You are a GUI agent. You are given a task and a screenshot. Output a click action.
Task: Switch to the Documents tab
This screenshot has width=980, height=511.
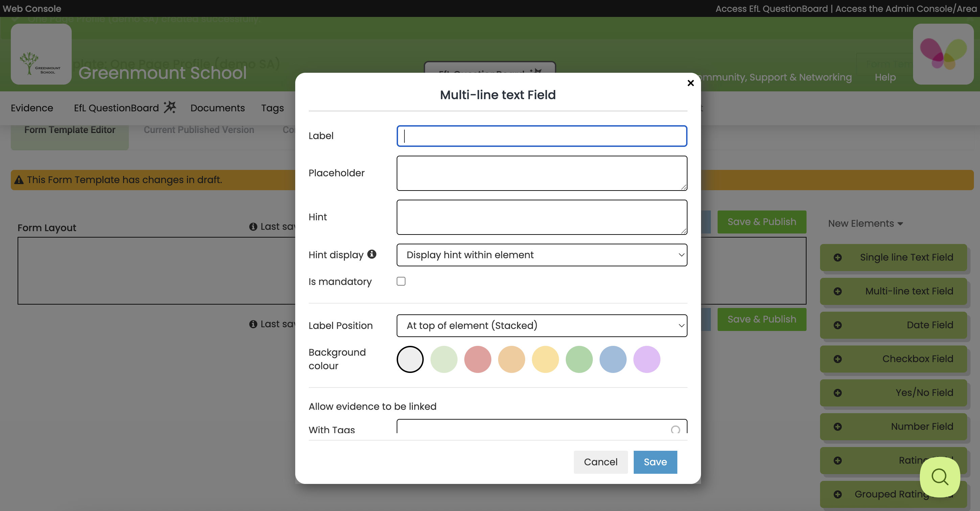pyautogui.click(x=217, y=108)
